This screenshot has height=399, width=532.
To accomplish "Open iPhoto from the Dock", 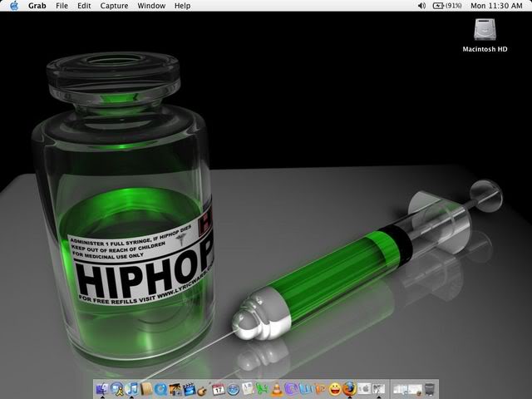I will pos(175,390).
